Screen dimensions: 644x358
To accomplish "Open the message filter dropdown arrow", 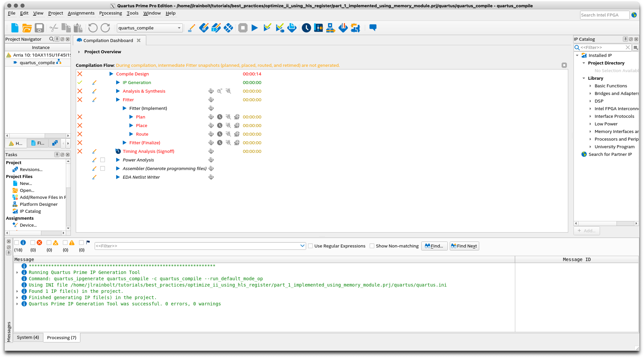I will tap(302, 246).
